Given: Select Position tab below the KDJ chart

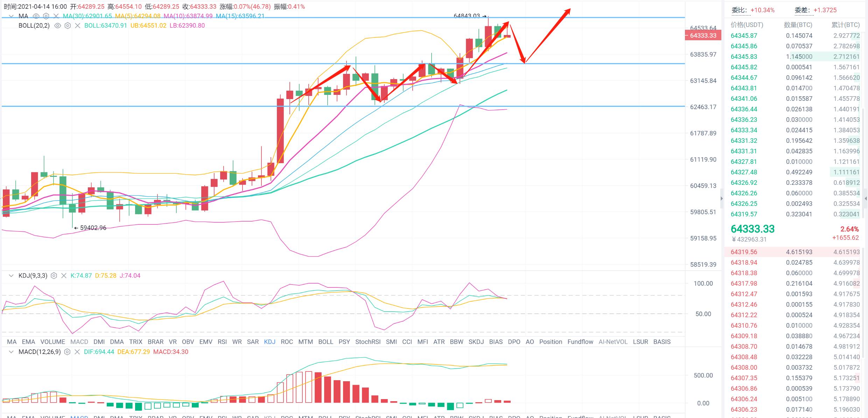Looking at the screenshot, I should click(551, 342).
